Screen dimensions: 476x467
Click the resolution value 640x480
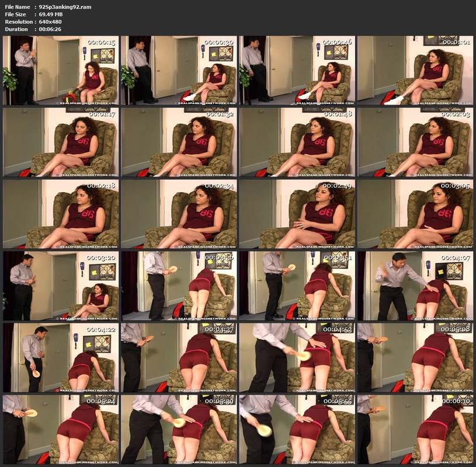(50, 22)
